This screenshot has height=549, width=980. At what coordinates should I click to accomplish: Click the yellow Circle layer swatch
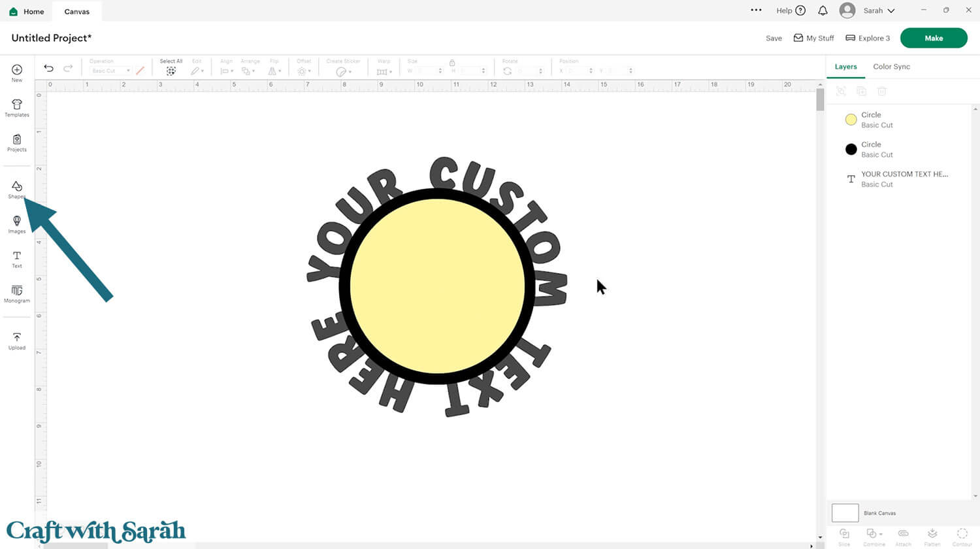click(851, 120)
